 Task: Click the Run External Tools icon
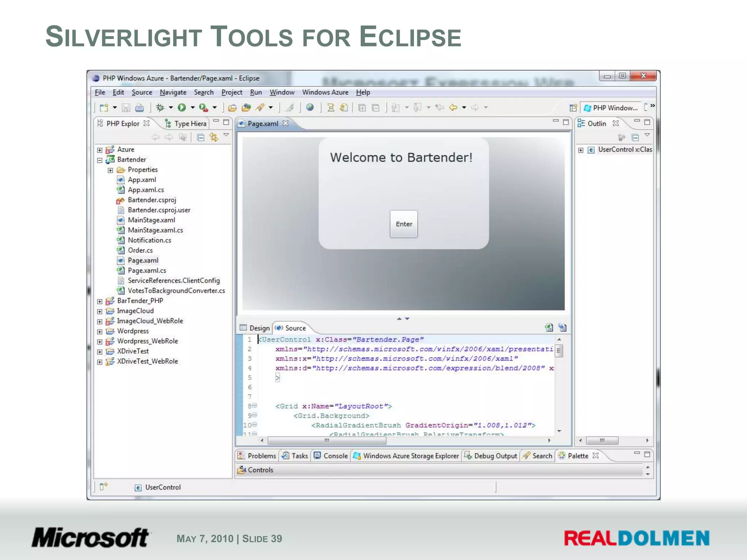coord(204,108)
